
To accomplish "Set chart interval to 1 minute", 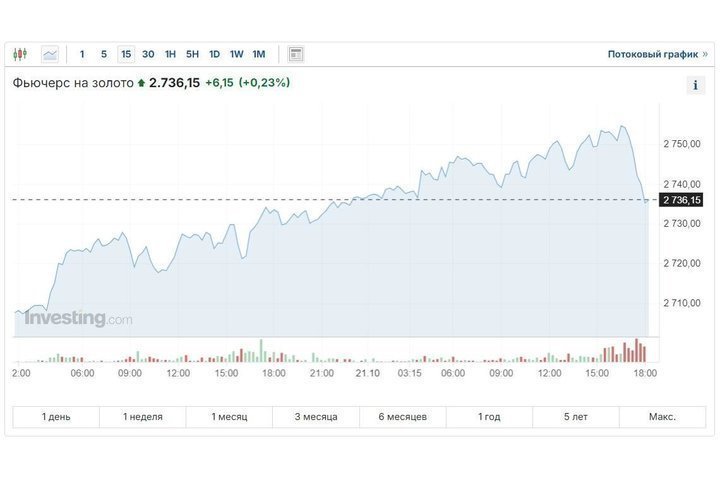I will tap(82, 54).
